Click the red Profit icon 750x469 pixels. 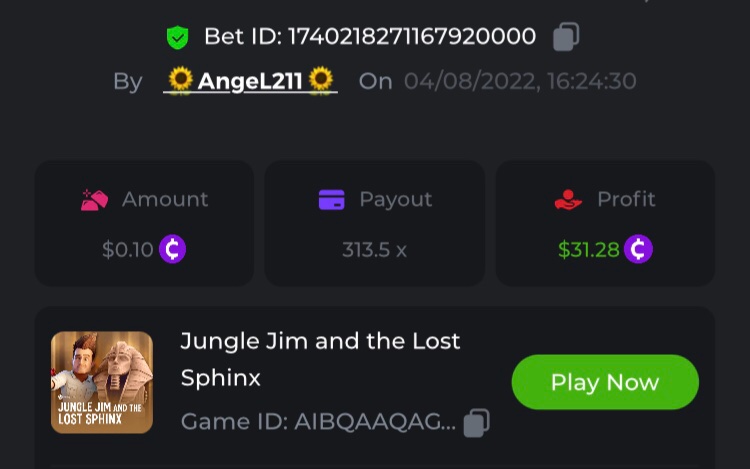pos(568,200)
